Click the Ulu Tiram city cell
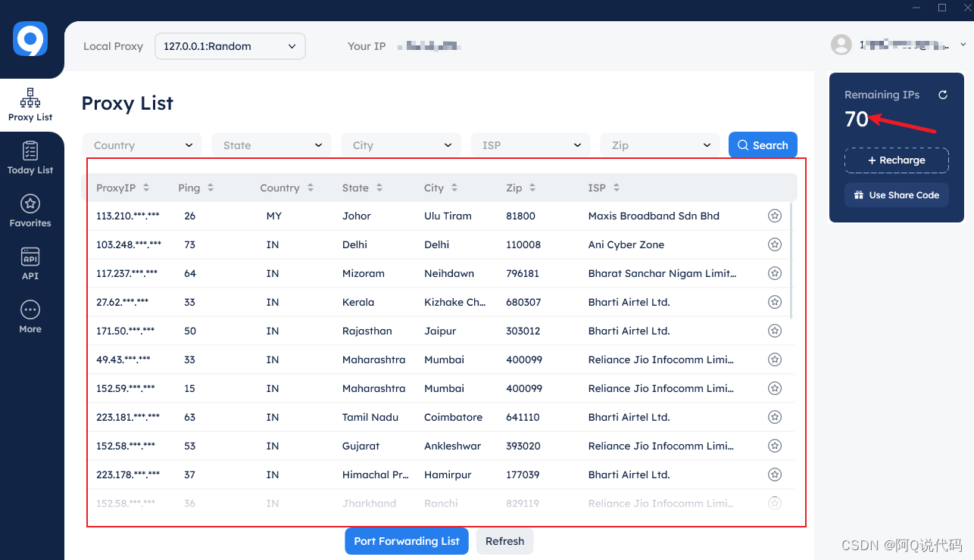974x560 pixels. point(448,216)
